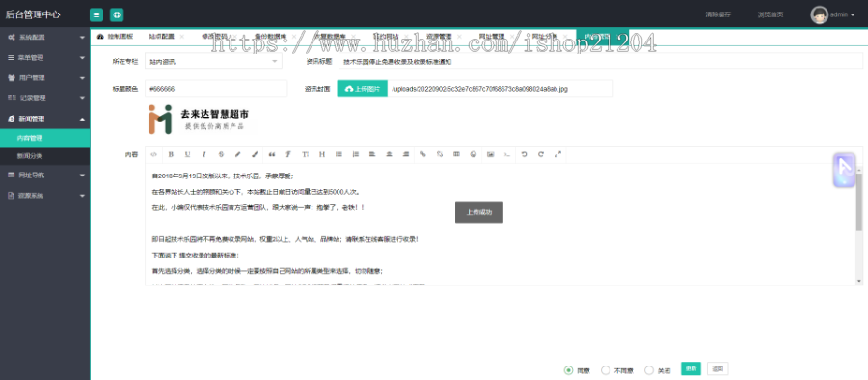
Task: Open 内容管理 in the sidebar
Action: (x=44, y=138)
